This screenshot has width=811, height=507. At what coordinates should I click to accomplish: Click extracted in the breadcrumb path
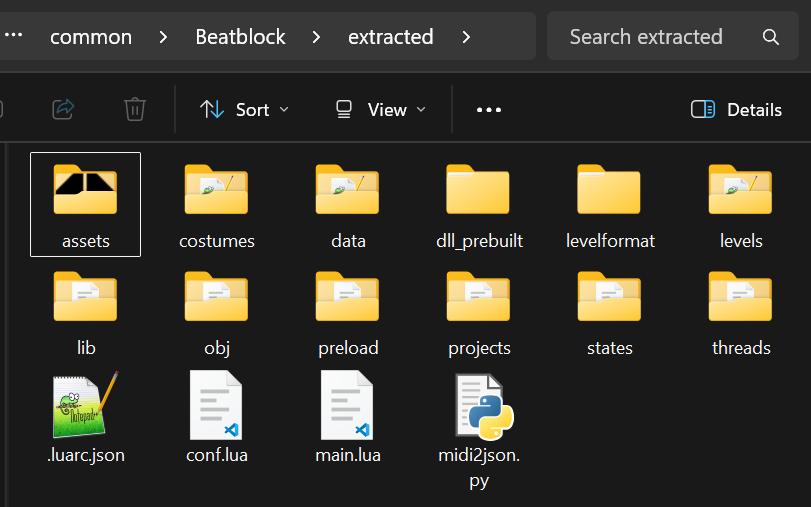(x=391, y=37)
